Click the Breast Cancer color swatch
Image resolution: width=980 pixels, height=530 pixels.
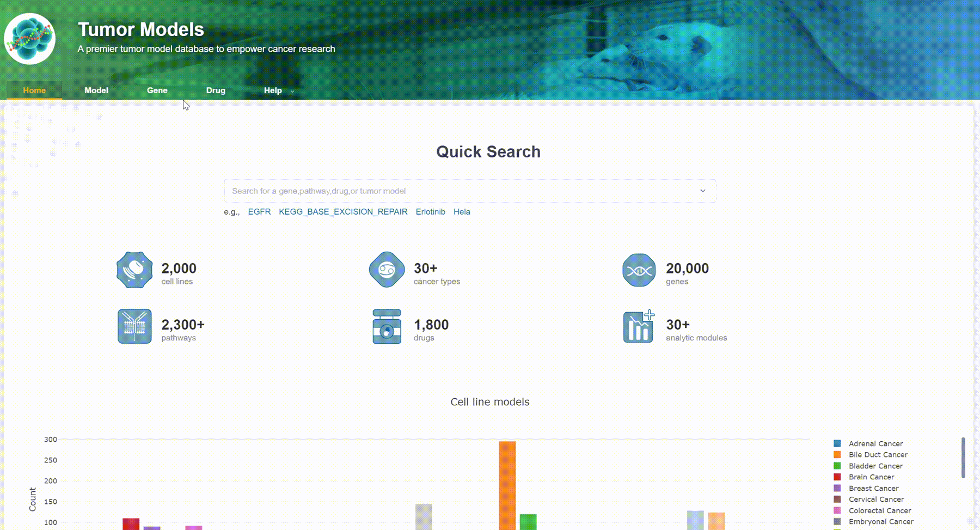[837, 488]
